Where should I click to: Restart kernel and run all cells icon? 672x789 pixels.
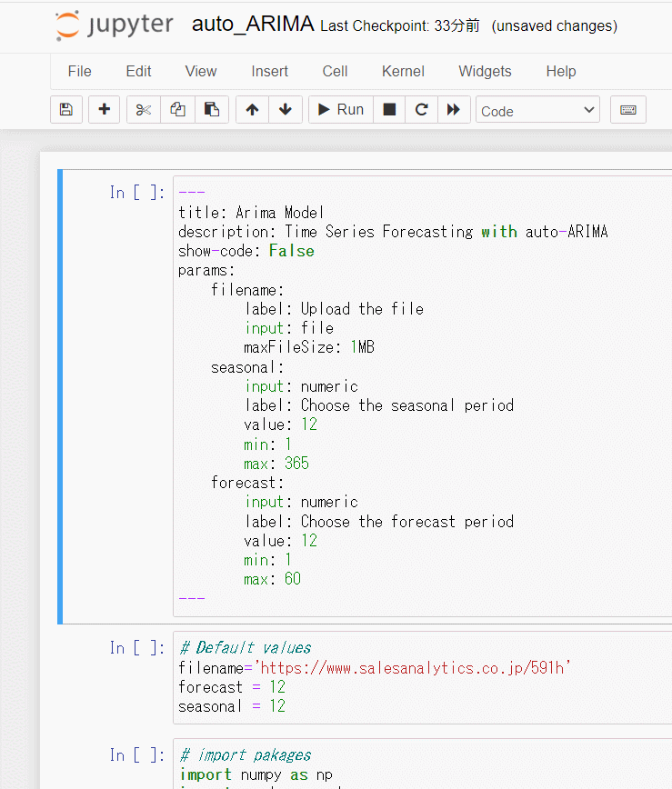coord(452,110)
